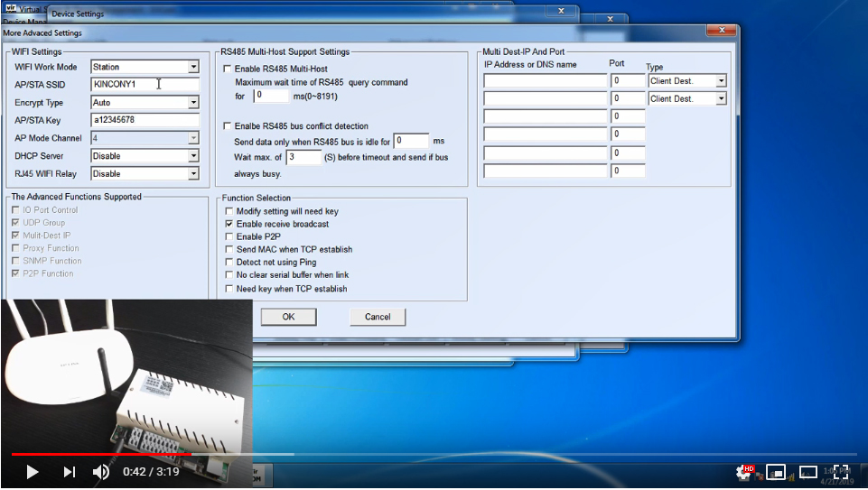The width and height of the screenshot is (868, 490).
Task: Click the IO Port Control checkbox
Action: 15,210
